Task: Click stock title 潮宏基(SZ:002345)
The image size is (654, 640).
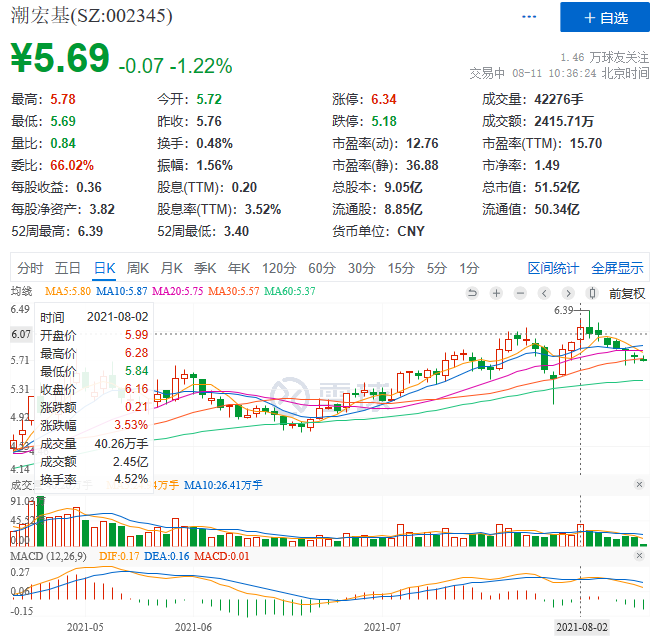Action: [x=91, y=16]
